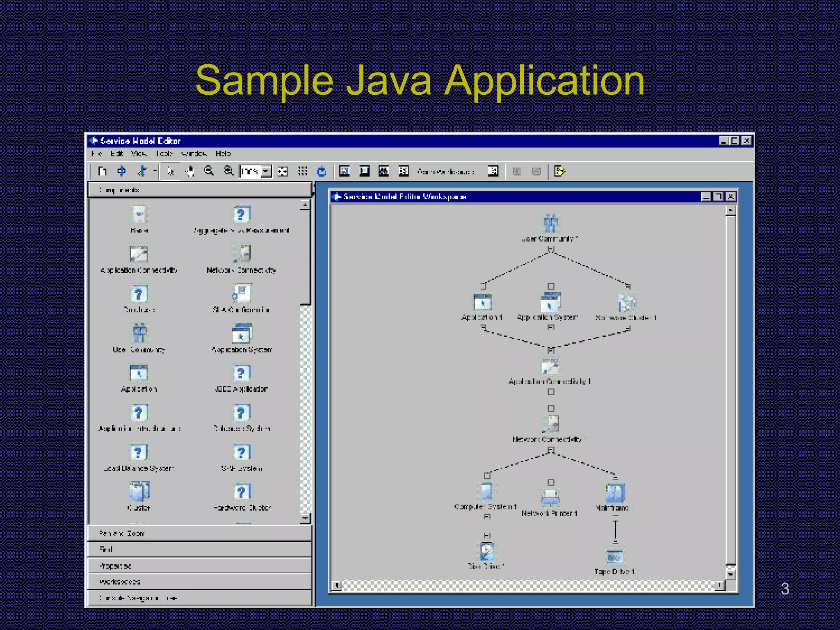Select the pan hand tool
Screen dimensions: 840x630
click(189, 171)
